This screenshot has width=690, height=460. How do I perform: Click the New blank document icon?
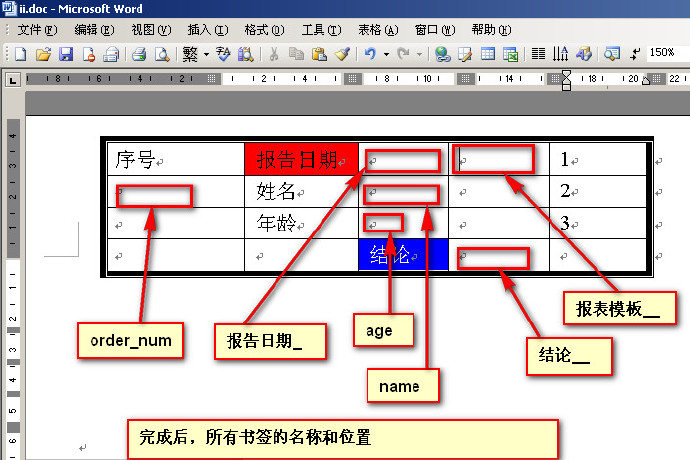click(21, 54)
